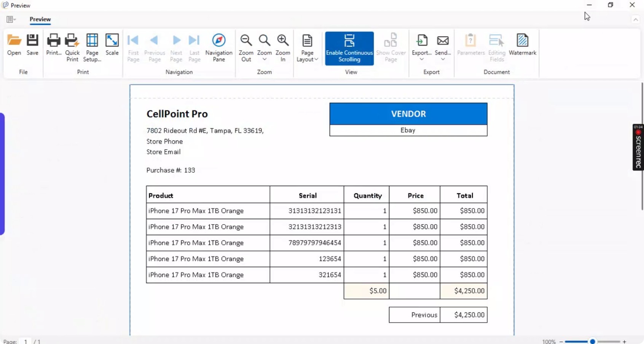The width and height of the screenshot is (644, 344).
Task: Toggle Show Cover Page
Action: [391, 48]
